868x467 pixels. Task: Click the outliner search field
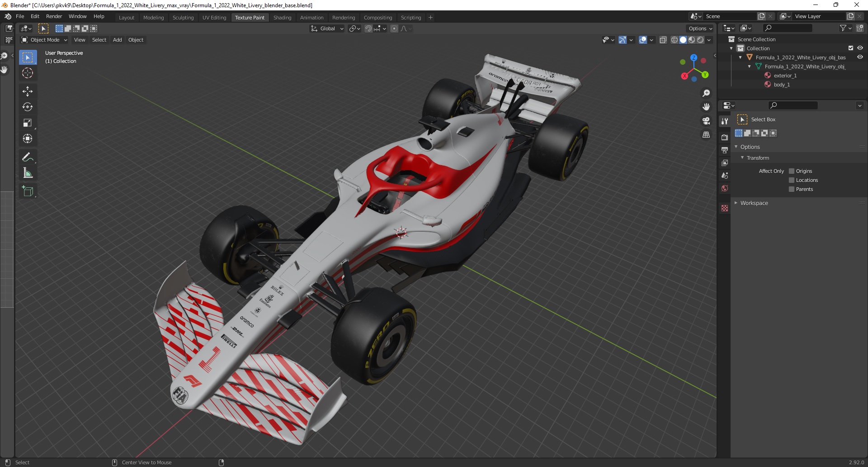pos(787,28)
